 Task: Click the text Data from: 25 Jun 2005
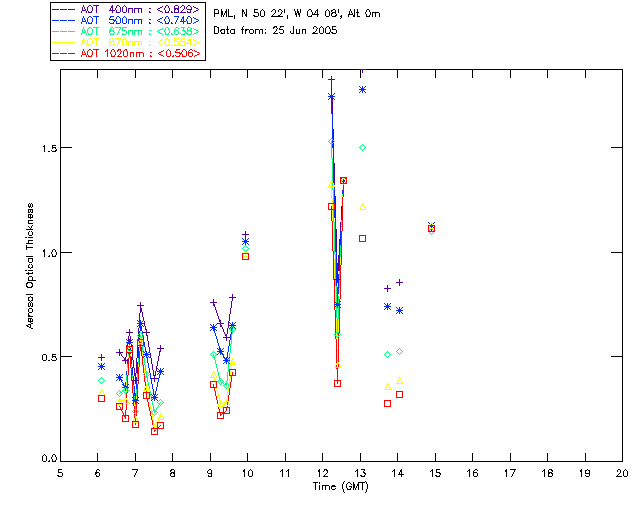[276, 31]
